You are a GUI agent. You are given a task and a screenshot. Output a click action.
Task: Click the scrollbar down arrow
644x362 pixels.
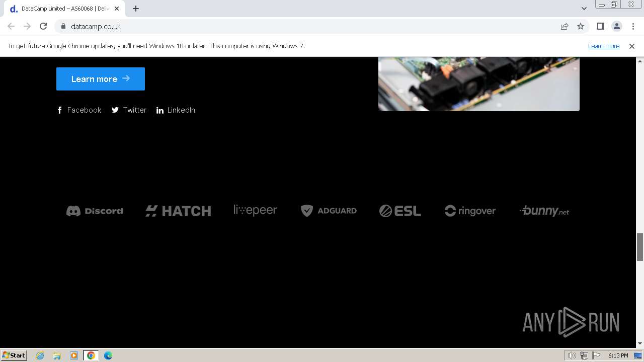click(640, 344)
